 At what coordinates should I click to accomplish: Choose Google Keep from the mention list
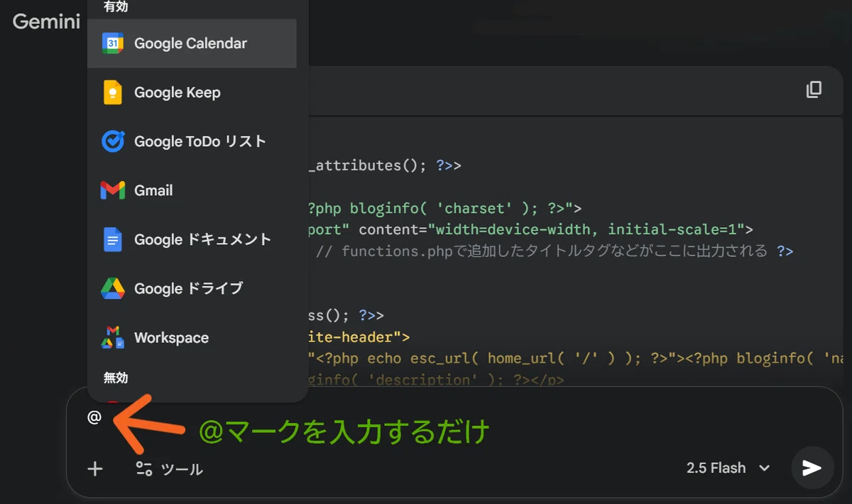point(192,92)
